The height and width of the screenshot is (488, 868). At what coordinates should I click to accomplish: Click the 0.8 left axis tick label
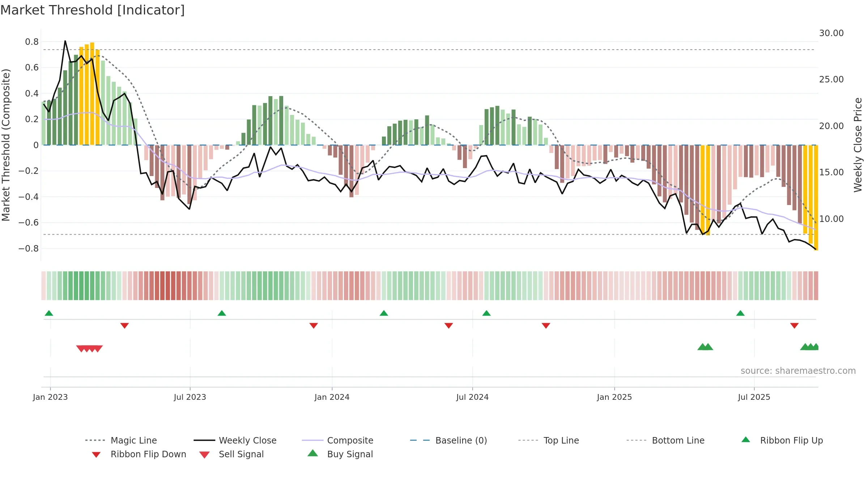(x=32, y=42)
